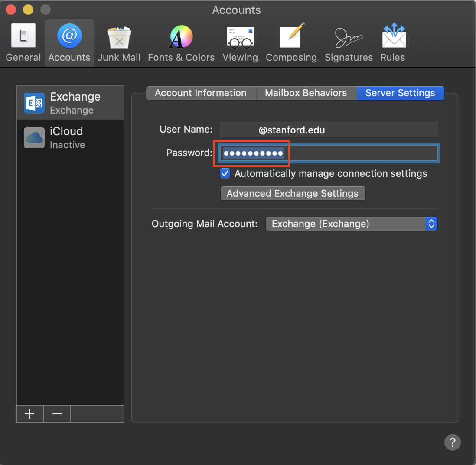Screen dimensions: 476x465
Task: Open the Rules preferences pane
Action: point(392,43)
